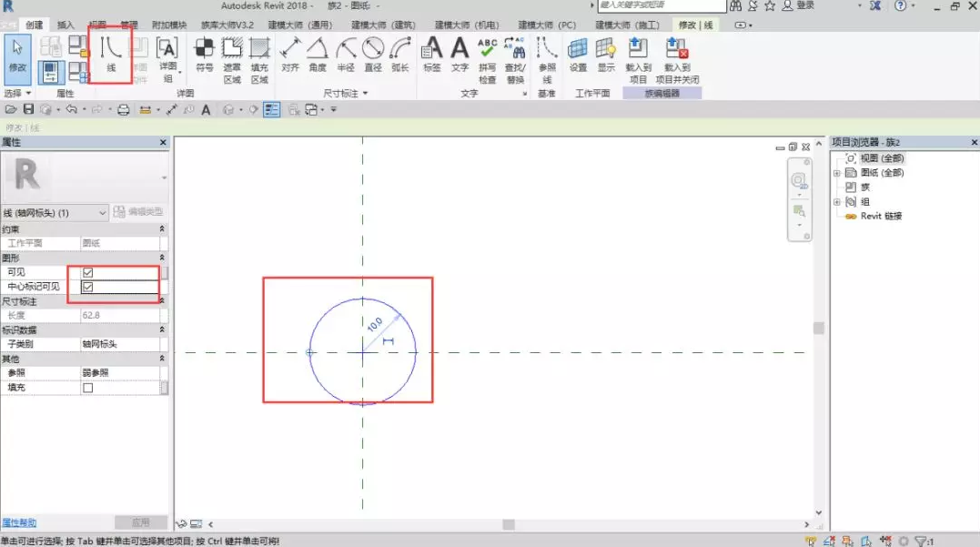Choose the 角度 angular dimension tool
The image size is (980, 547).
pos(318,54)
